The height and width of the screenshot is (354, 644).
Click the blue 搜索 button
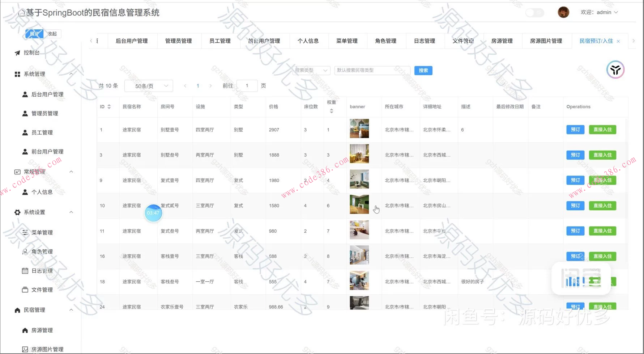423,71
